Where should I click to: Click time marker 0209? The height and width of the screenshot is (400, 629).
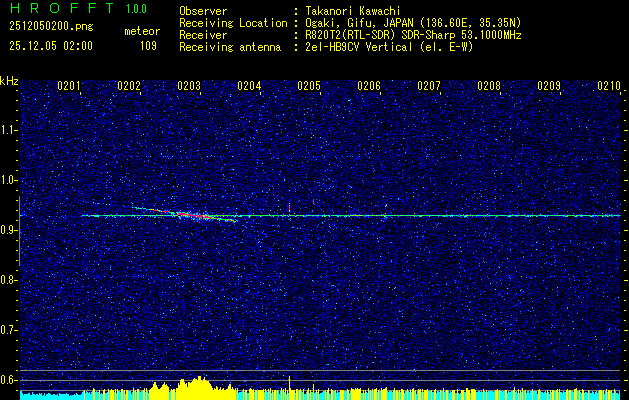pyautogui.click(x=548, y=85)
